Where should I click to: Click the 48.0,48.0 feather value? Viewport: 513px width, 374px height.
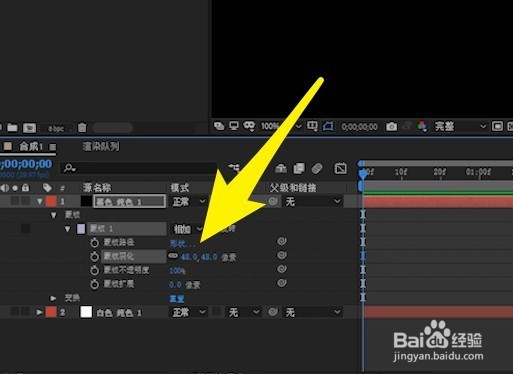[x=199, y=257]
